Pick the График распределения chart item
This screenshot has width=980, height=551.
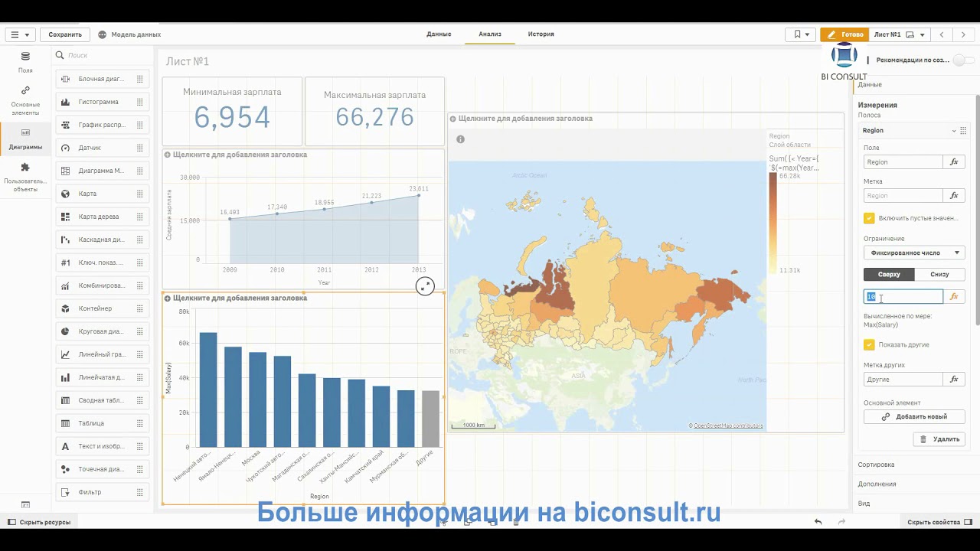[103, 125]
